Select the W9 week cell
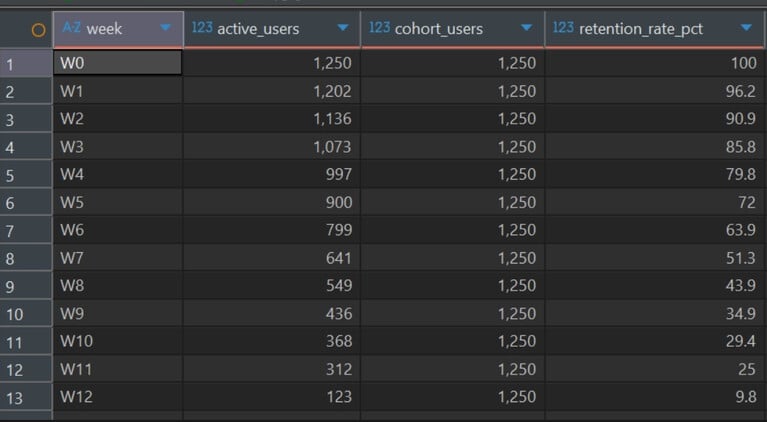Image resolution: width=767 pixels, height=422 pixels. click(x=118, y=313)
